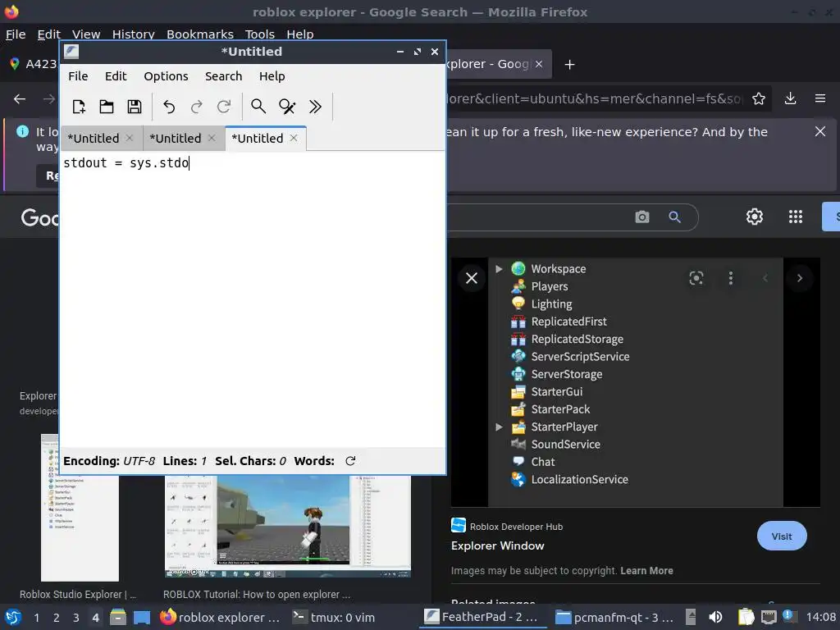
Task: Open Firefox hamburger application menu
Action: pyautogui.click(x=820, y=98)
